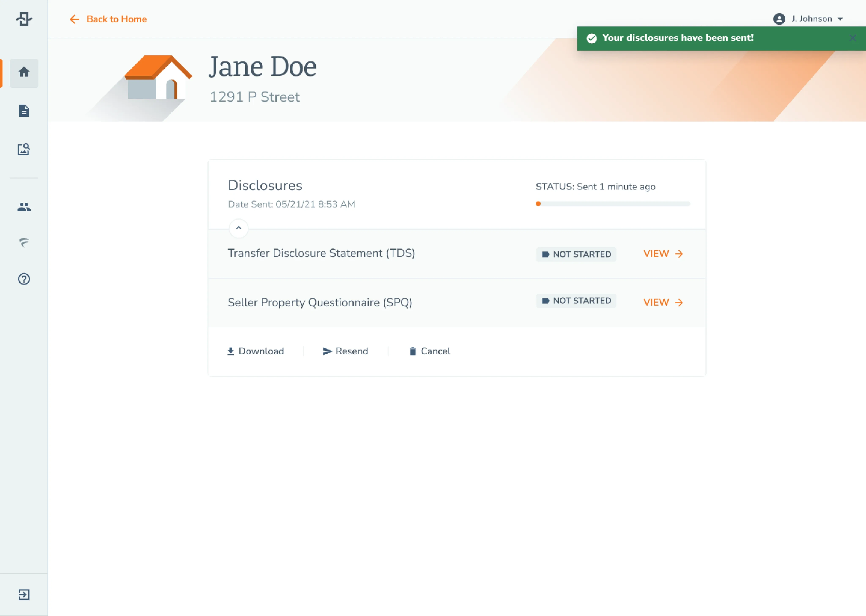Screen dimensions: 866x616
Task: Resend the disclosures
Action: [345, 351]
